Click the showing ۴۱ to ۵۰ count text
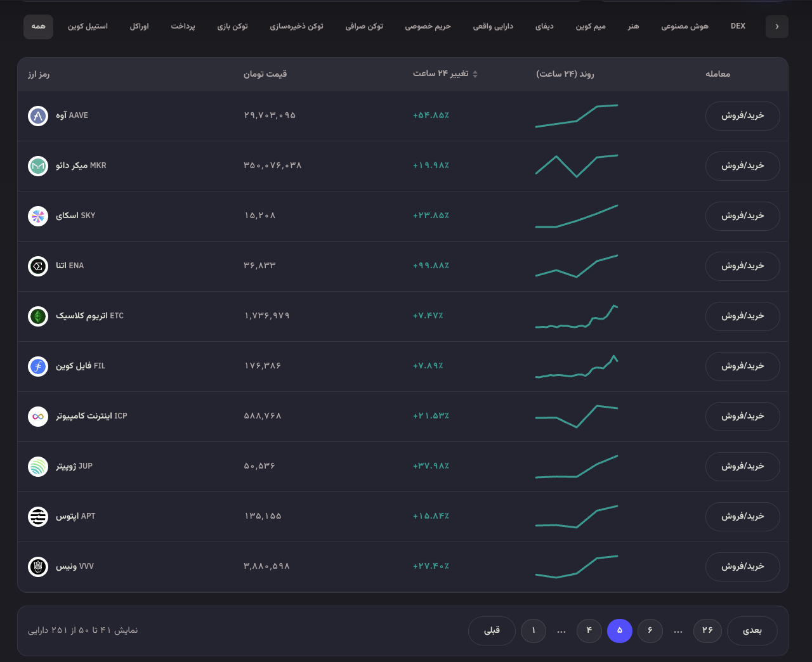The height and width of the screenshot is (662, 812). click(x=83, y=631)
